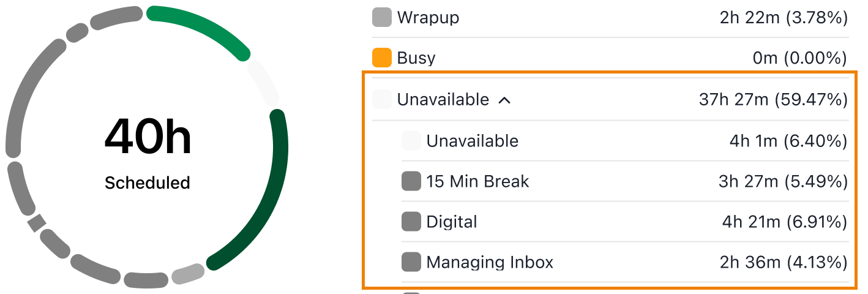Select the Digital gray swatch
Image resolution: width=868 pixels, height=294 pixels.
[x=411, y=222]
